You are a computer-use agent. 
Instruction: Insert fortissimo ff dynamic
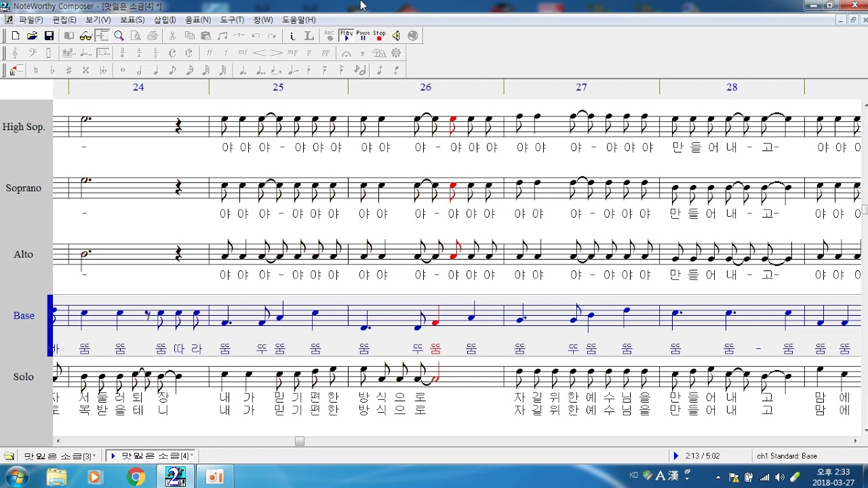[x=210, y=53]
